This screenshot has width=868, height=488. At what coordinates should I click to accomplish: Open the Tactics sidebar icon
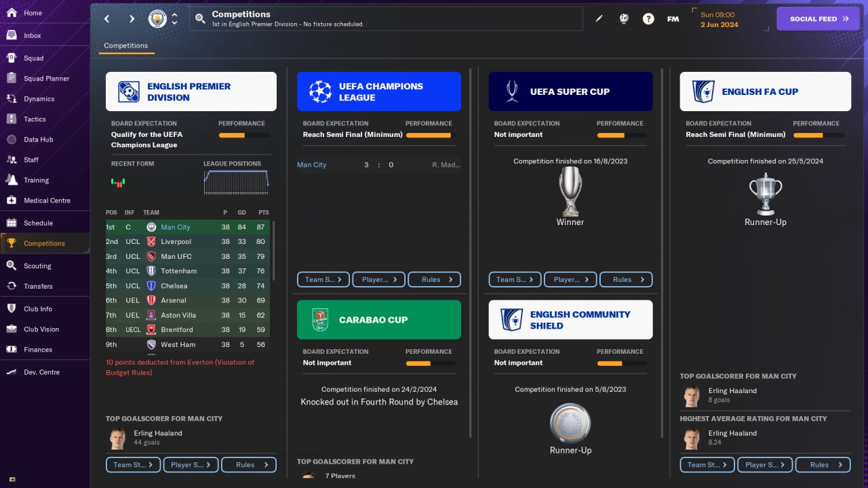pos(12,119)
